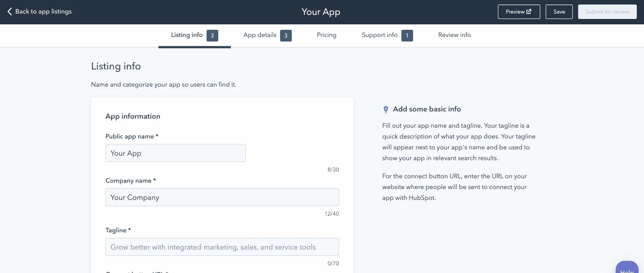Image resolution: width=644 pixels, height=273 pixels.
Task: Click the Preview button label
Action: click(515, 12)
